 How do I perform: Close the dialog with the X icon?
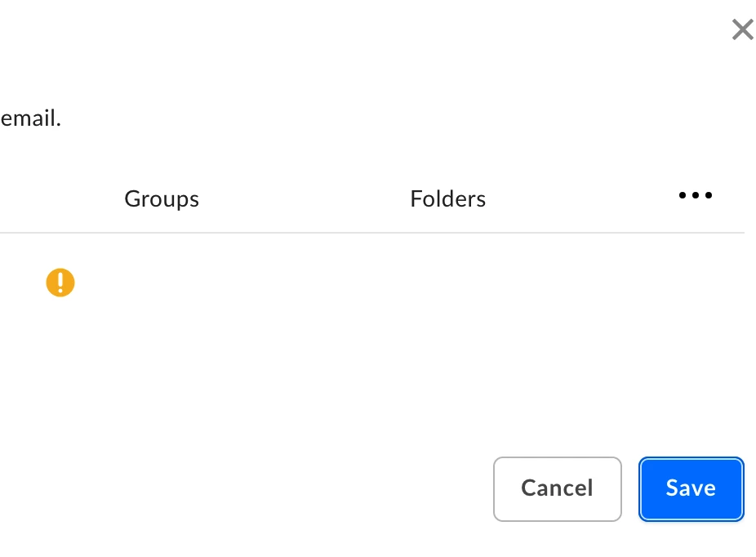tap(742, 29)
